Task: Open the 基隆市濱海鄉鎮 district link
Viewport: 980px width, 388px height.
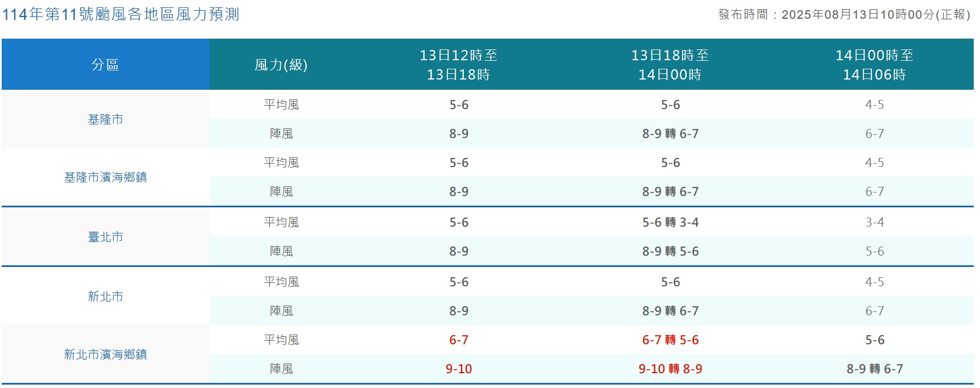Action: 105,177
